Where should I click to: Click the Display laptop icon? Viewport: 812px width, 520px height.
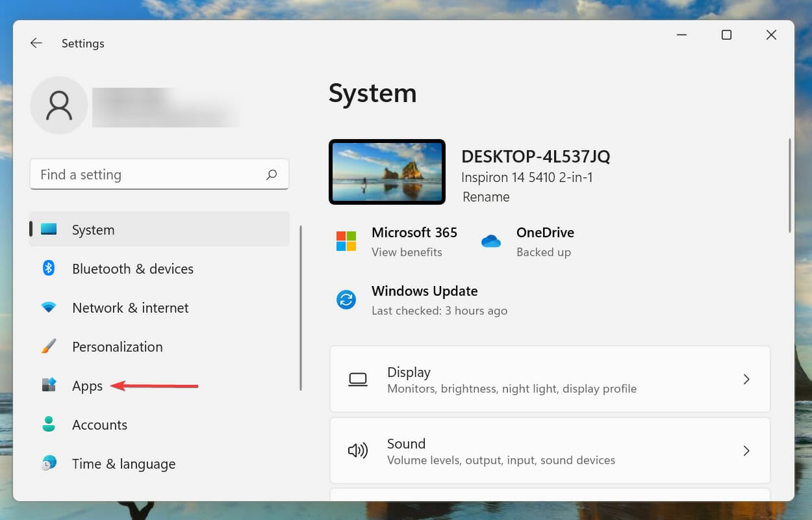pyautogui.click(x=358, y=380)
